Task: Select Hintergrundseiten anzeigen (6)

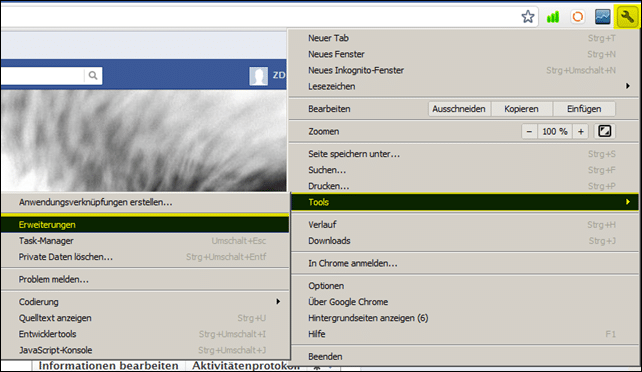Action: pyautogui.click(x=464, y=318)
